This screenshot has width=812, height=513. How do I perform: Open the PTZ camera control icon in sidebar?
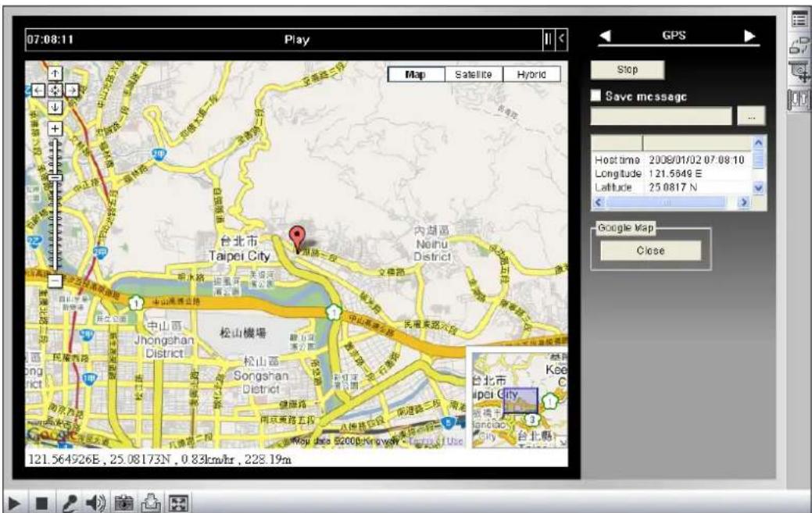tap(799, 72)
